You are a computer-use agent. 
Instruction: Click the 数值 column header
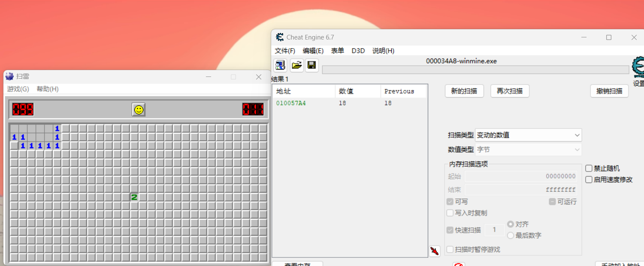(x=358, y=91)
